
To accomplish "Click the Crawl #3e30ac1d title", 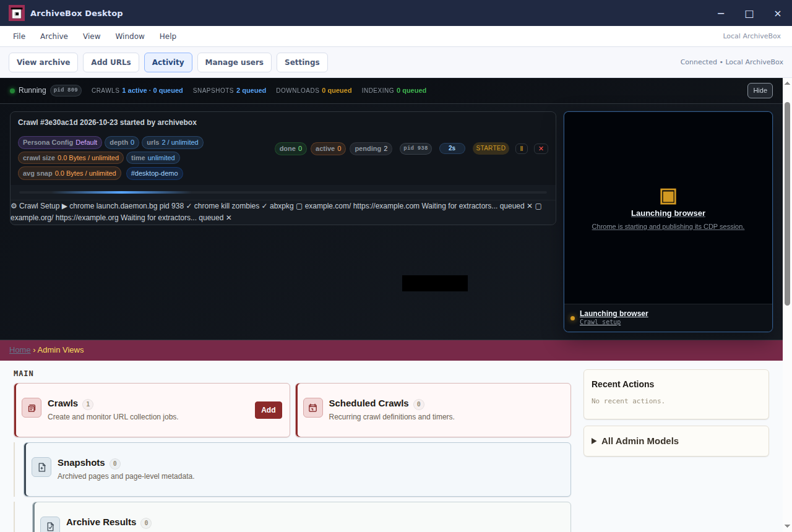I will click(x=108, y=122).
